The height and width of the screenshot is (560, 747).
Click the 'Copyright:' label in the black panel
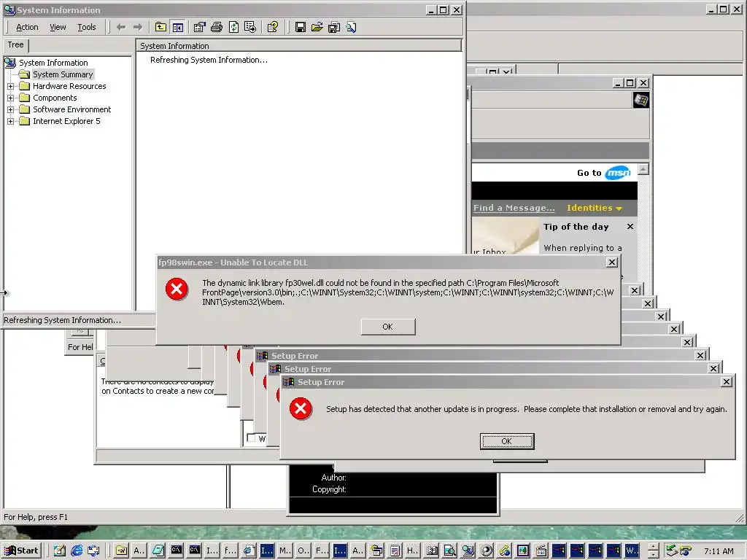pos(329,489)
